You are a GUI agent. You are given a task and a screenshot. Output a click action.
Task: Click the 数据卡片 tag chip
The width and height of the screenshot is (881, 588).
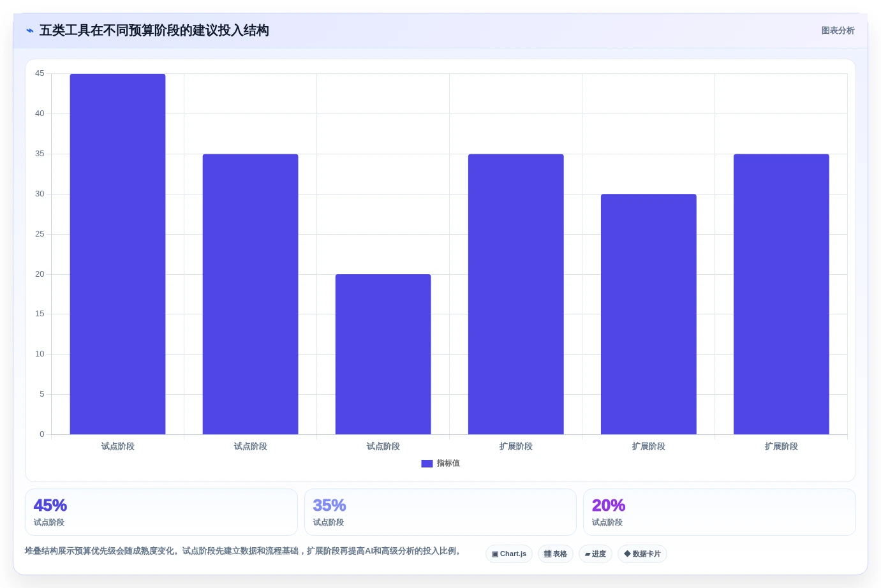[x=642, y=554]
